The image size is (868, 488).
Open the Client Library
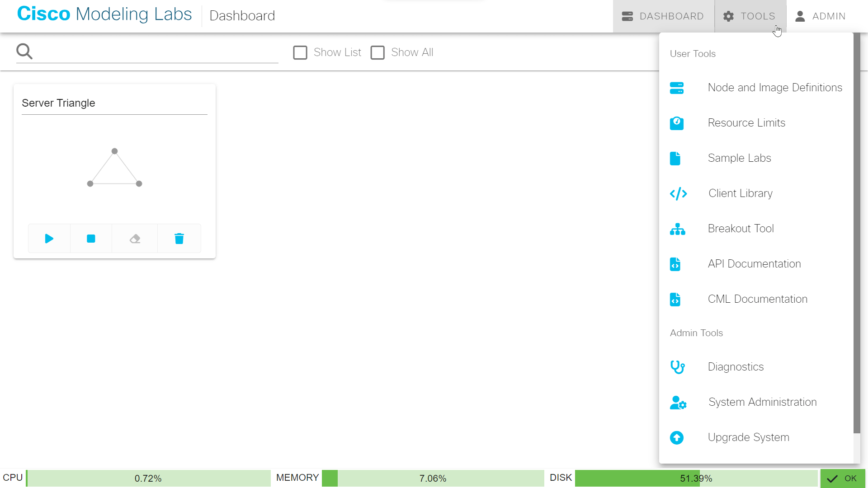click(741, 193)
